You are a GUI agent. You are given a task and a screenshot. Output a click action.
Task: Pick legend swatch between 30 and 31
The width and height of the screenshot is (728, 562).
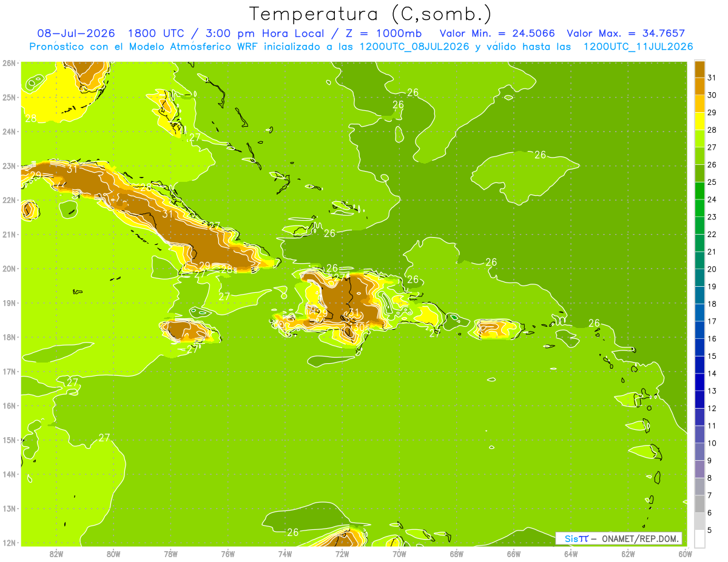click(699, 87)
